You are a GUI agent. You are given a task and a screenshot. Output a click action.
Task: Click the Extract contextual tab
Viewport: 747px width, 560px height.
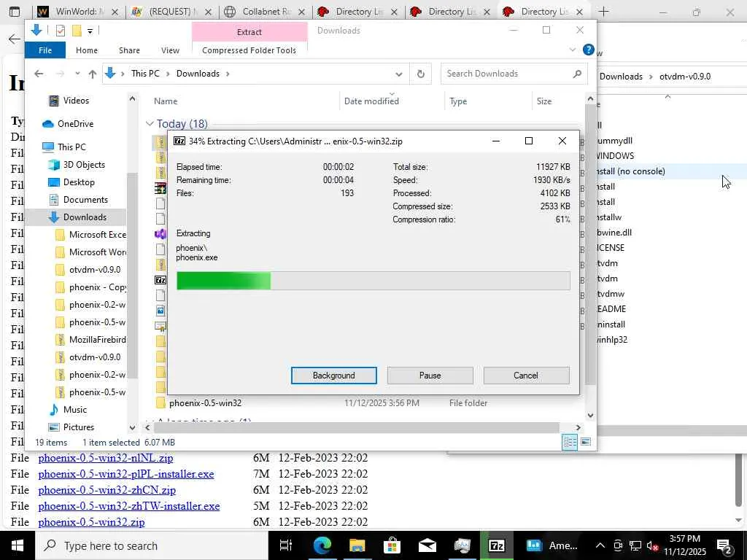pyautogui.click(x=249, y=32)
